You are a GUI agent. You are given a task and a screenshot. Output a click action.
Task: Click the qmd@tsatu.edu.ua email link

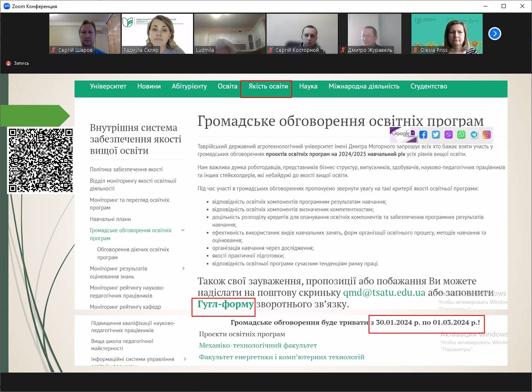(384, 292)
